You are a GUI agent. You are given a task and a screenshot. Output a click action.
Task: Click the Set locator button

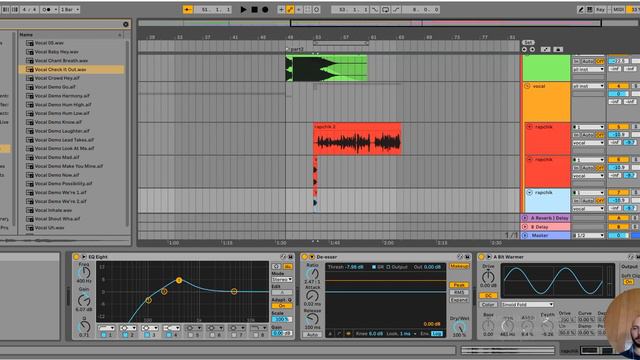[528, 42]
